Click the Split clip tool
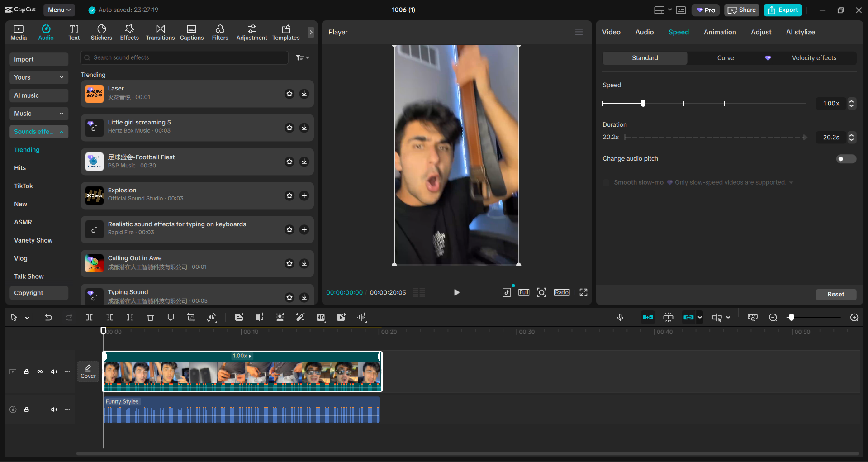 click(89, 317)
